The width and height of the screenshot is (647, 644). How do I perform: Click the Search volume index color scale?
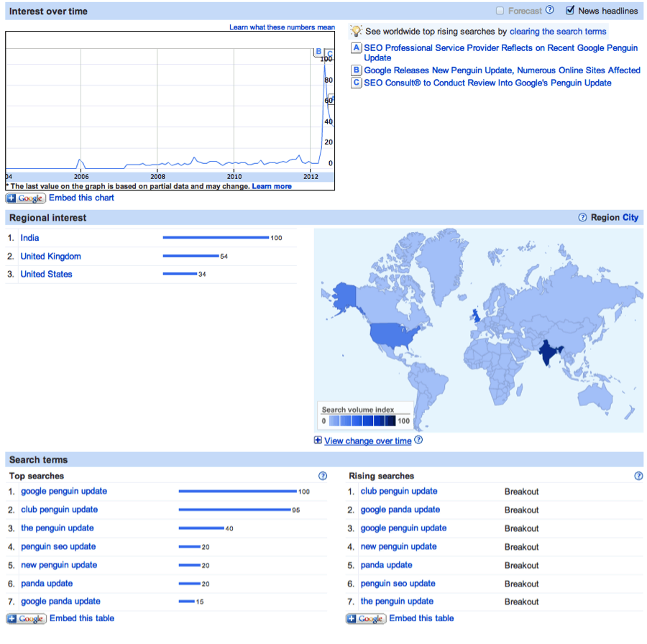(x=362, y=420)
